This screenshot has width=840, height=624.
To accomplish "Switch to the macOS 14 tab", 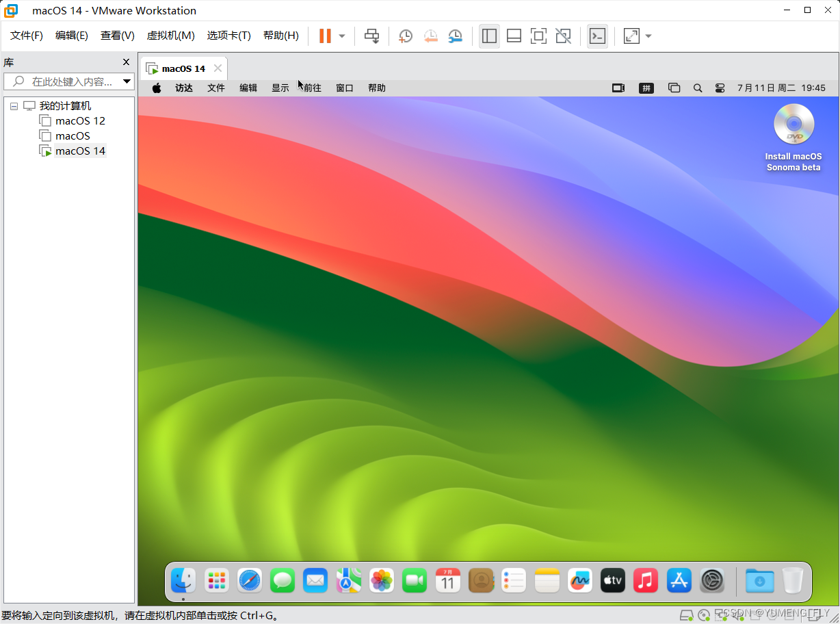I will click(183, 68).
